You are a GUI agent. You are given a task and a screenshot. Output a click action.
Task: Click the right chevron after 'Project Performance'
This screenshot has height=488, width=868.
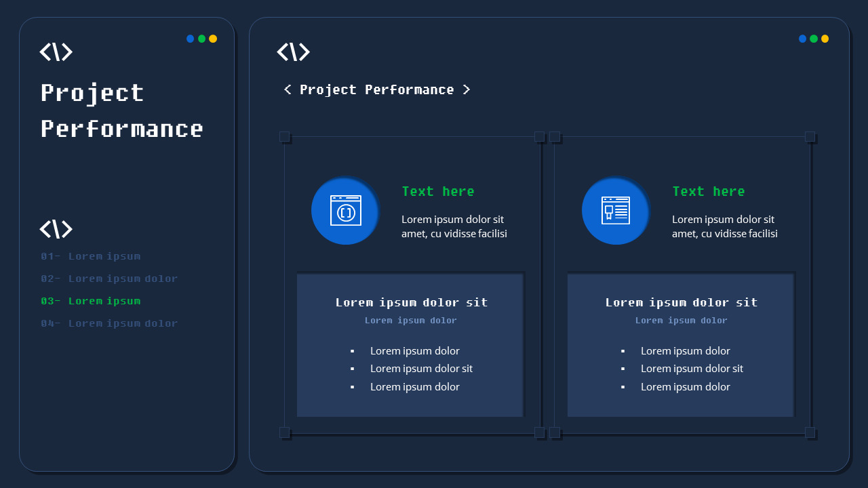pyautogui.click(x=467, y=89)
